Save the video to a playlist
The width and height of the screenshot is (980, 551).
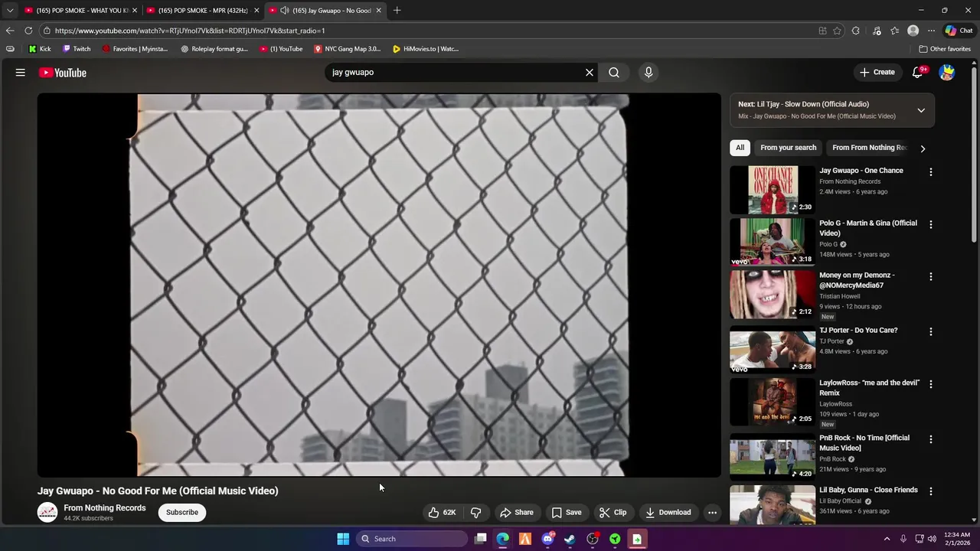pos(567,513)
